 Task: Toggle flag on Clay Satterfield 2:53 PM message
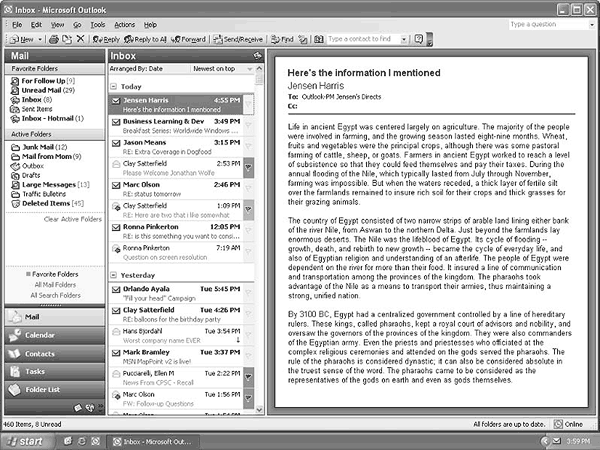coord(248,168)
